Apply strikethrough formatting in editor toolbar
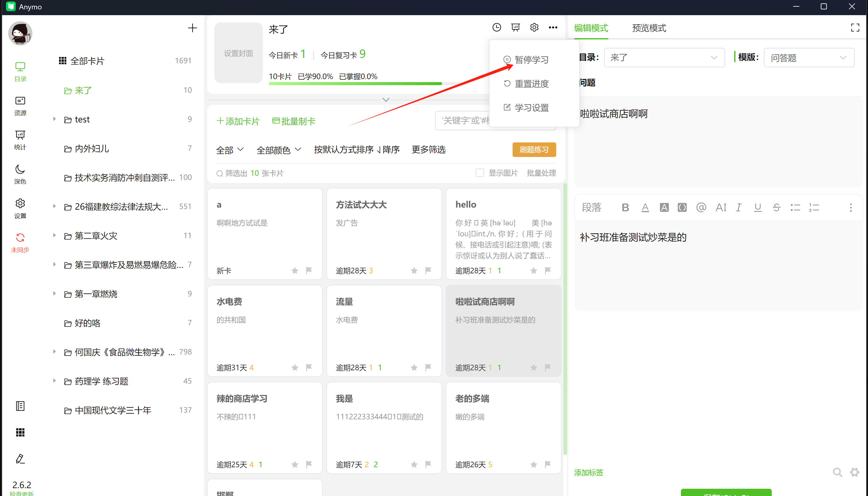The image size is (868, 496). [x=776, y=208]
